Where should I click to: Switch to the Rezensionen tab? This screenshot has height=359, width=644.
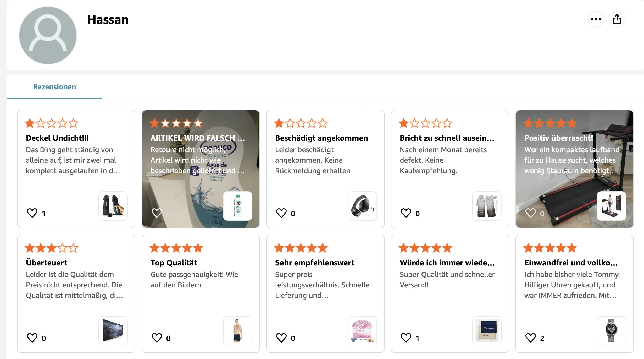(54, 87)
